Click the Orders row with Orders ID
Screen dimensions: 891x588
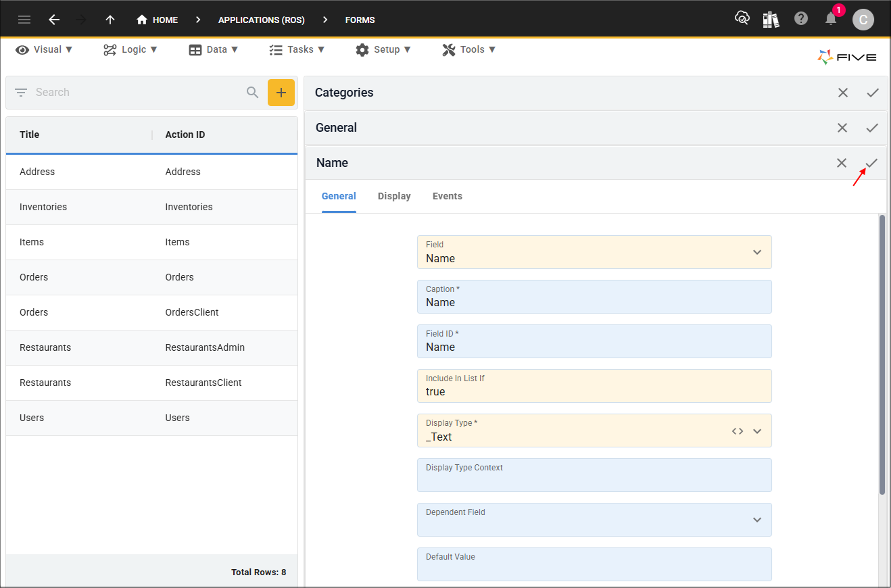tap(151, 277)
